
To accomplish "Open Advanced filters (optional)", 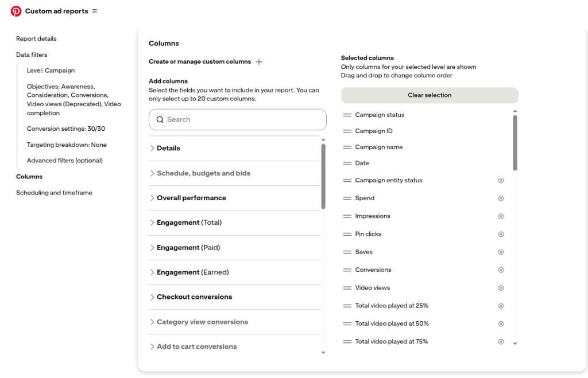I will coord(66,160).
